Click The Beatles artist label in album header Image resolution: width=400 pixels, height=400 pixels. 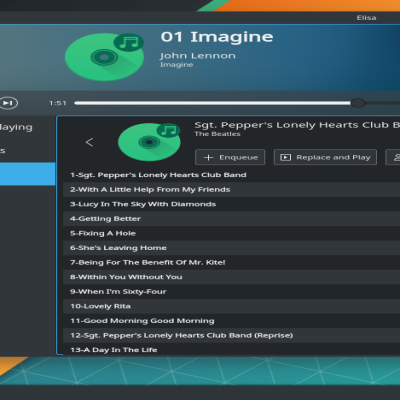tap(217, 134)
